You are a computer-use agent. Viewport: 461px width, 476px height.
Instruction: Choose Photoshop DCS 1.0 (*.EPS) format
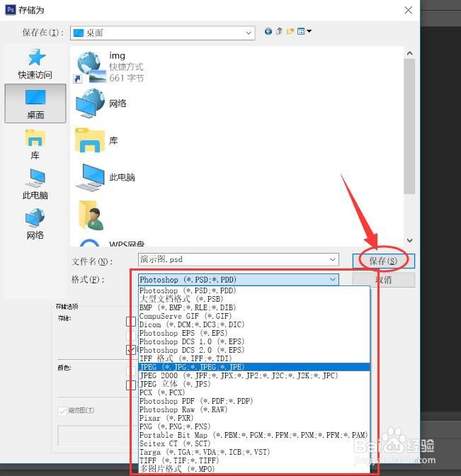(x=254, y=341)
